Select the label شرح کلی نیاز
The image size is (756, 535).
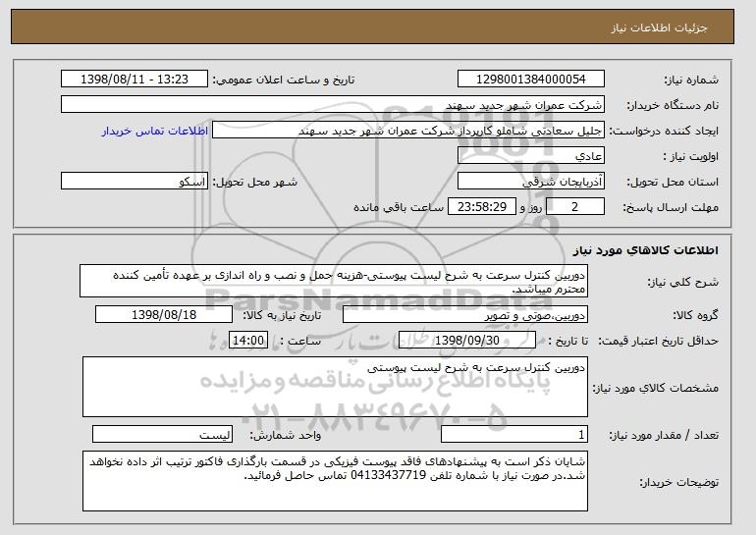(x=682, y=282)
